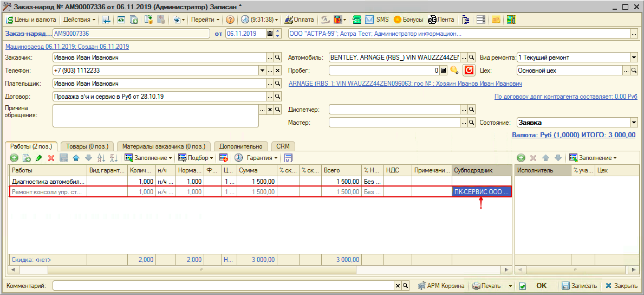
Task: Open the АРМ Корзина button
Action: pos(441,286)
